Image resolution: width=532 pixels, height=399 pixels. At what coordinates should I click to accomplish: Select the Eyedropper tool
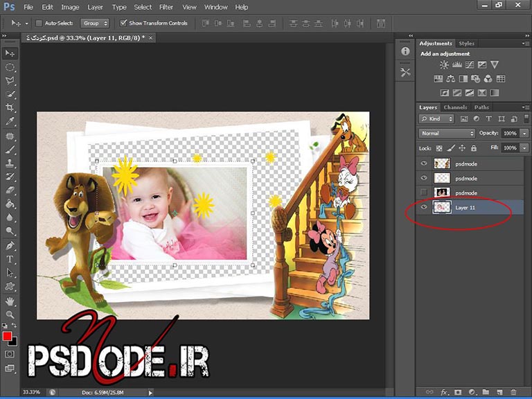pyautogui.click(x=10, y=121)
